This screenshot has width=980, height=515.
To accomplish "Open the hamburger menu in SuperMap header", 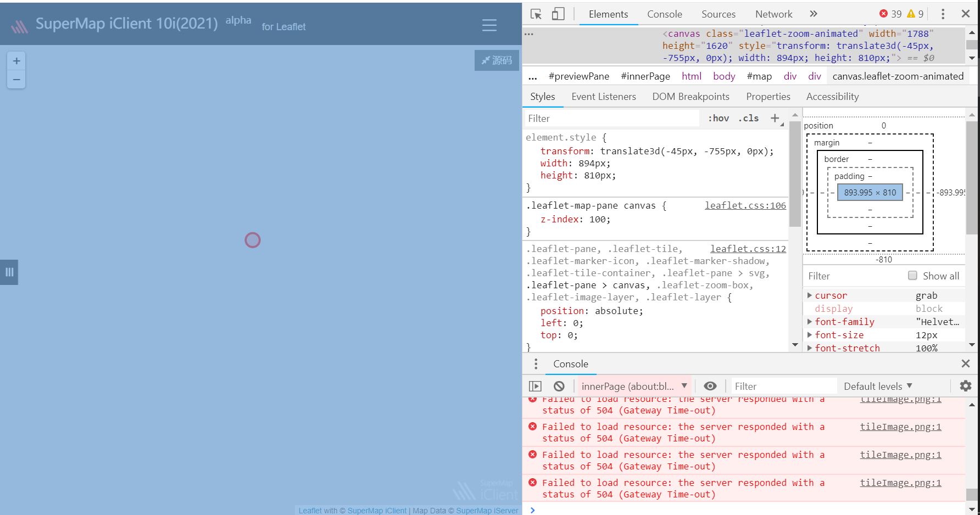I will (489, 25).
